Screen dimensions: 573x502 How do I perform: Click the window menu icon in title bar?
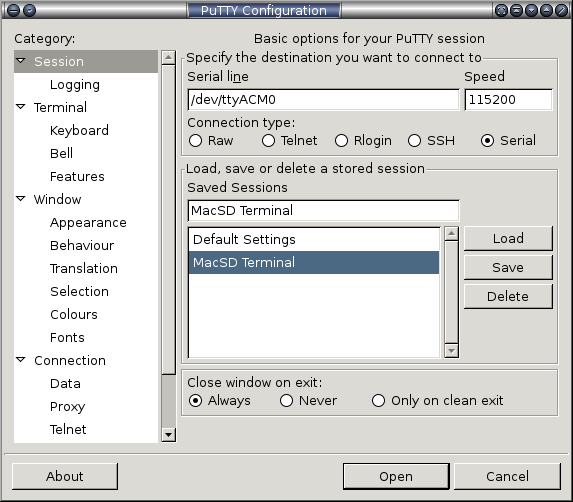13,10
